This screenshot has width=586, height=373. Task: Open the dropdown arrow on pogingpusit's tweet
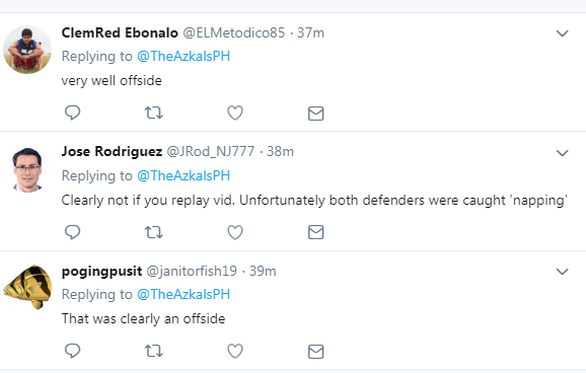pos(562,272)
